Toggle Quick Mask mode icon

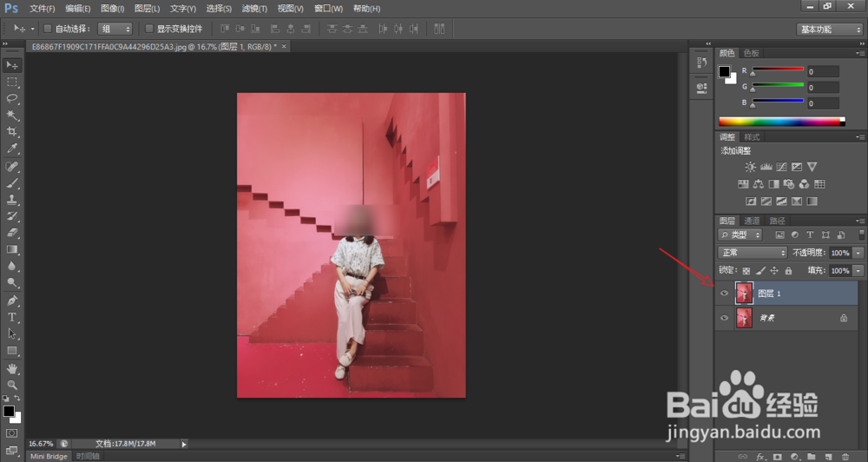pos(11,433)
